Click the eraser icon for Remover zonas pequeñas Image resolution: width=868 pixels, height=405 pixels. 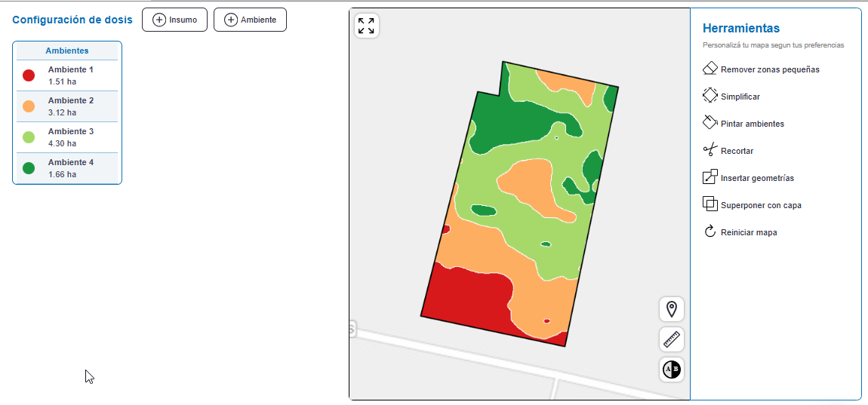(x=709, y=69)
